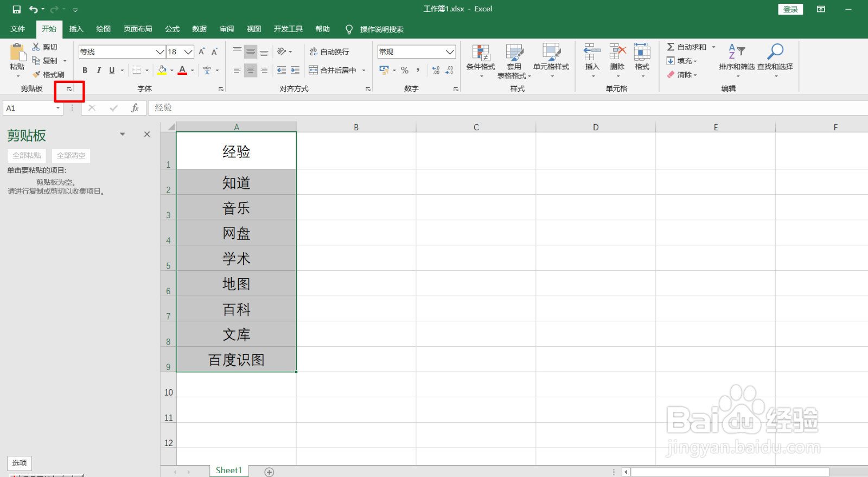Click the text orientation icon
The image size is (868, 477).
tap(282, 52)
